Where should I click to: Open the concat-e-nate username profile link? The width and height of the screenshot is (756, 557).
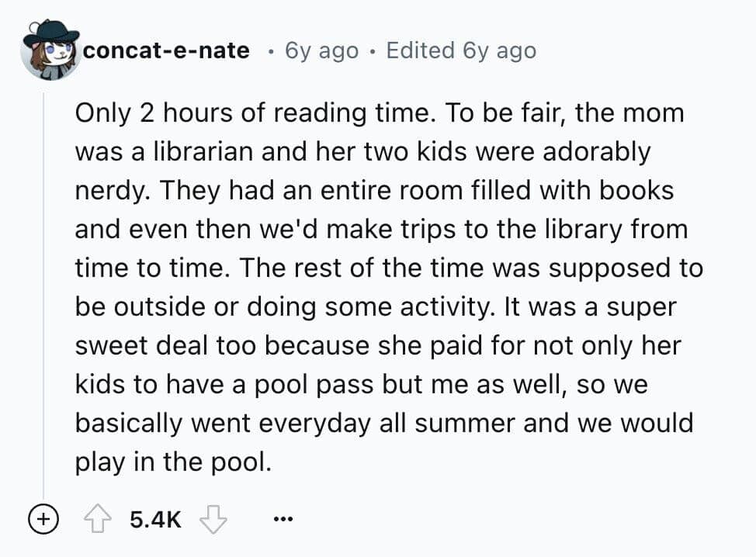click(x=166, y=51)
